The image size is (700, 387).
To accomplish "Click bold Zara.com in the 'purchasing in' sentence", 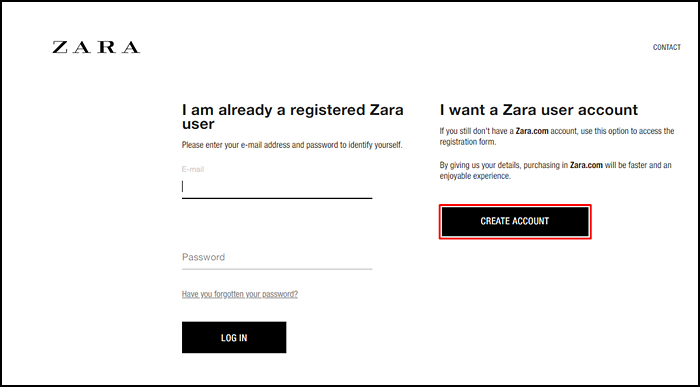I will [586, 165].
